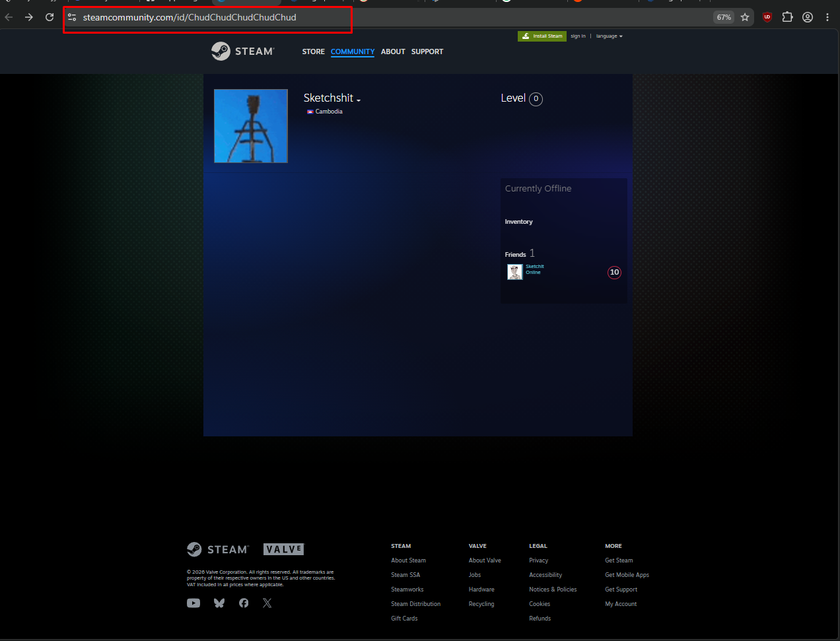Open the Friends list link
The width and height of the screenshot is (840, 641).
pos(516,255)
